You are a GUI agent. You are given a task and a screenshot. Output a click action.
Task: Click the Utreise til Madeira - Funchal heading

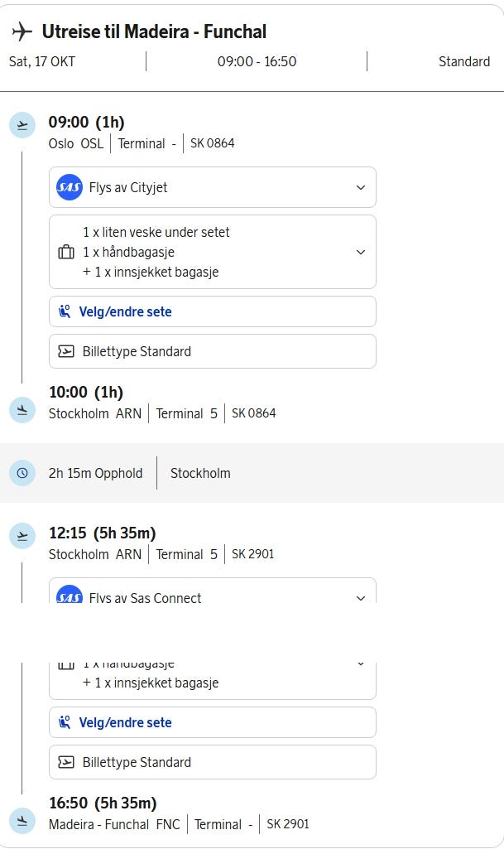pyautogui.click(x=154, y=31)
